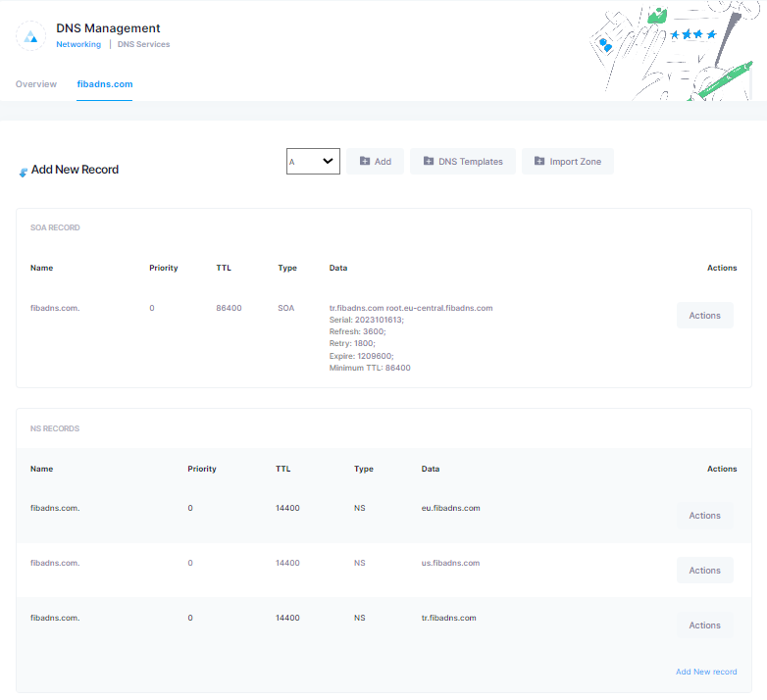767x700 pixels.
Task: Open DNS Templates
Action: coord(463,162)
